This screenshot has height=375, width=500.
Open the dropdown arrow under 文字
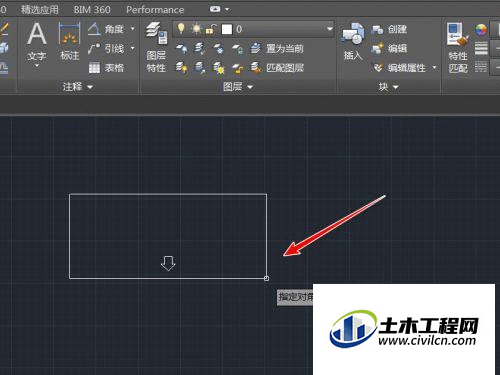[37, 66]
